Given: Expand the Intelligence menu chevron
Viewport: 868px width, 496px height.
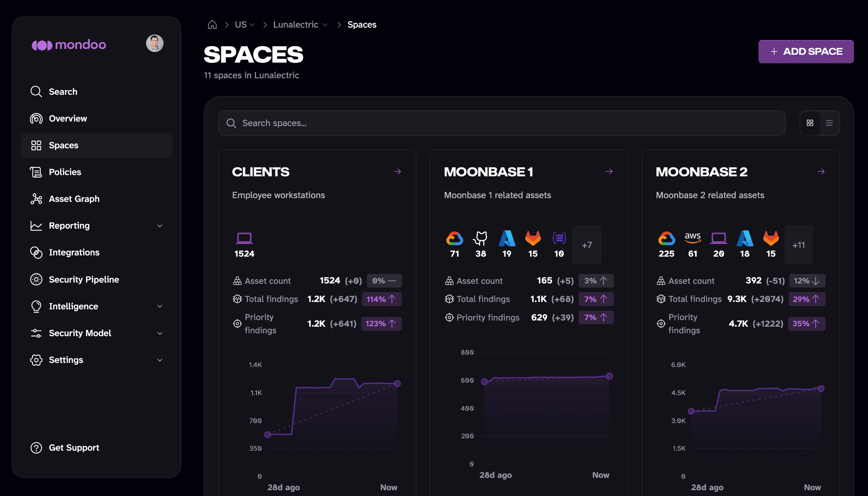Looking at the screenshot, I should tap(160, 306).
